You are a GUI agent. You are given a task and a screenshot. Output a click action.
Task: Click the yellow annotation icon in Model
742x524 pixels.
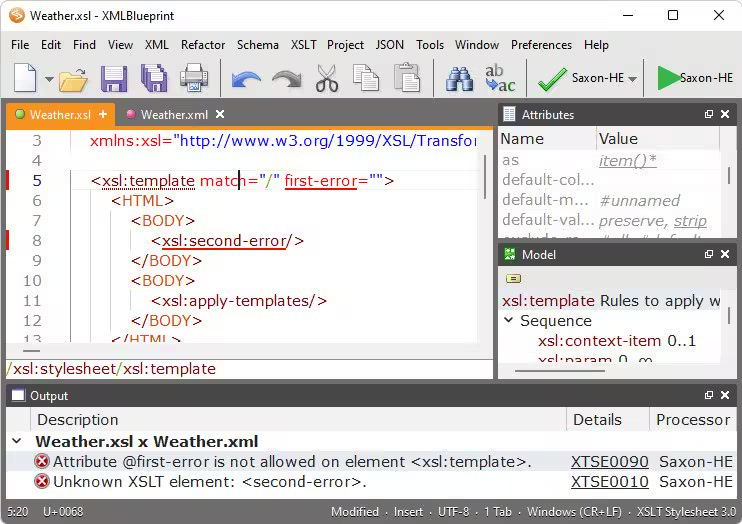(513, 278)
